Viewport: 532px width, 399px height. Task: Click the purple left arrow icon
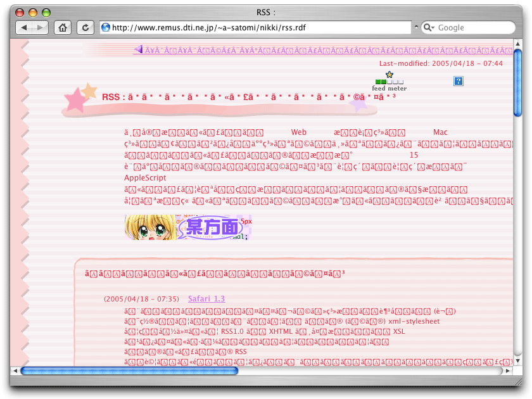139,49
